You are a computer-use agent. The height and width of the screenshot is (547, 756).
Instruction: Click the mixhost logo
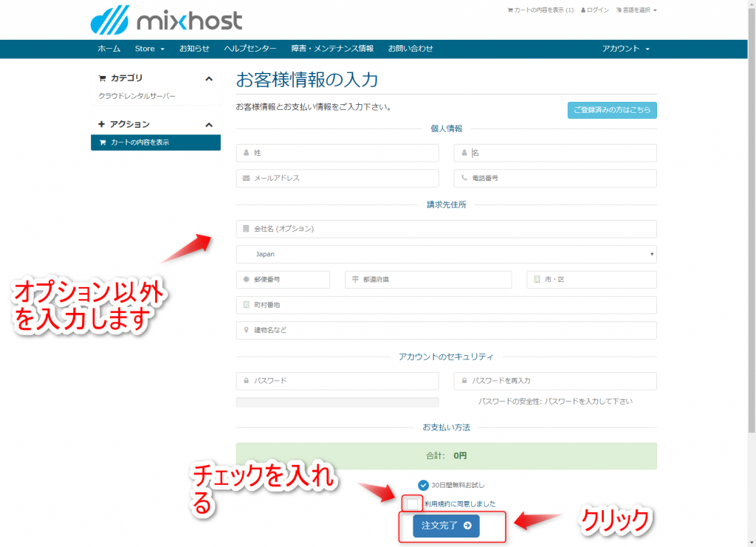tap(166, 20)
